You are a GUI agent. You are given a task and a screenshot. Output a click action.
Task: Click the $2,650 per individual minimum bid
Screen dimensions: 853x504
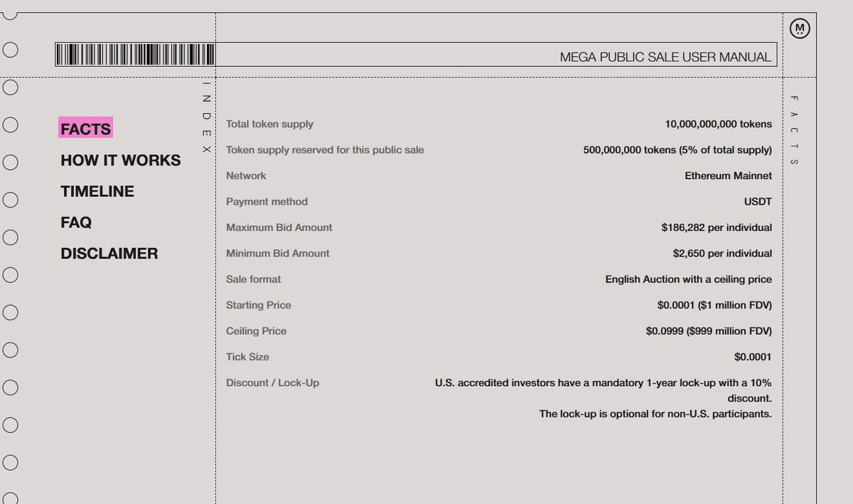(x=722, y=253)
